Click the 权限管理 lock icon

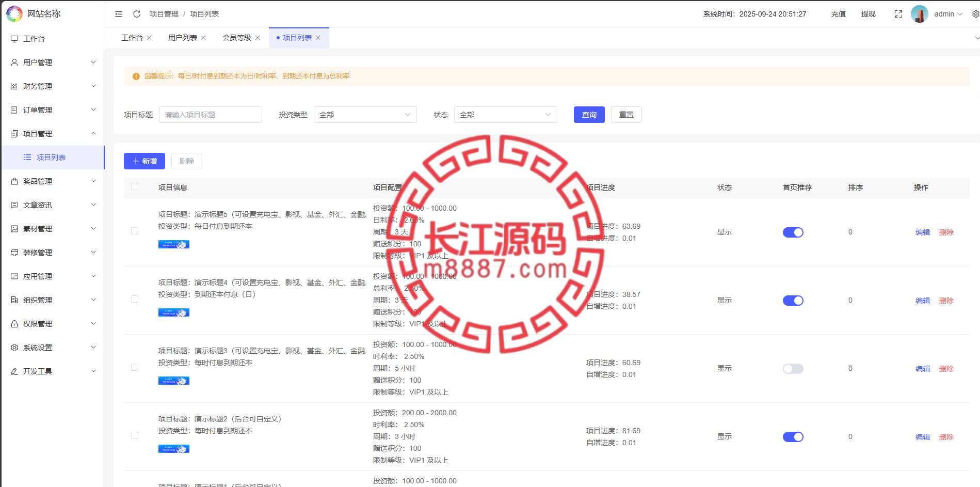(14, 324)
